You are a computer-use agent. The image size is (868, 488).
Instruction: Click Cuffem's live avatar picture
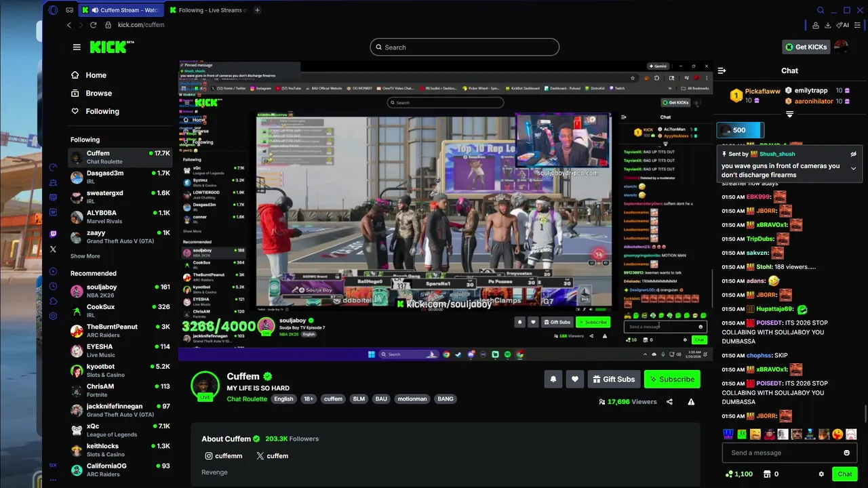(x=205, y=386)
